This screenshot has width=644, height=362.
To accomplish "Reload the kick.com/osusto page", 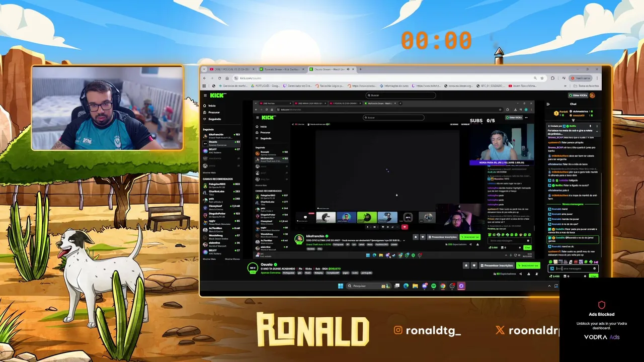I will tap(219, 78).
